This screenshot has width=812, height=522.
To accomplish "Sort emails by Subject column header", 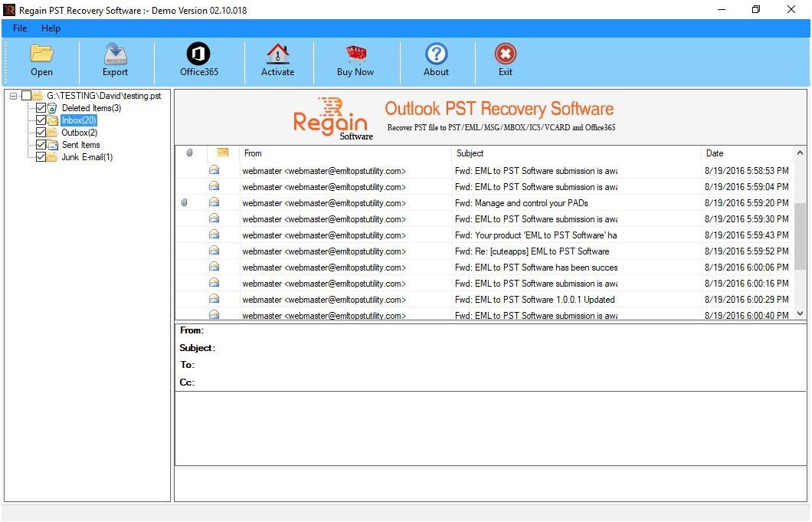I will [x=576, y=153].
